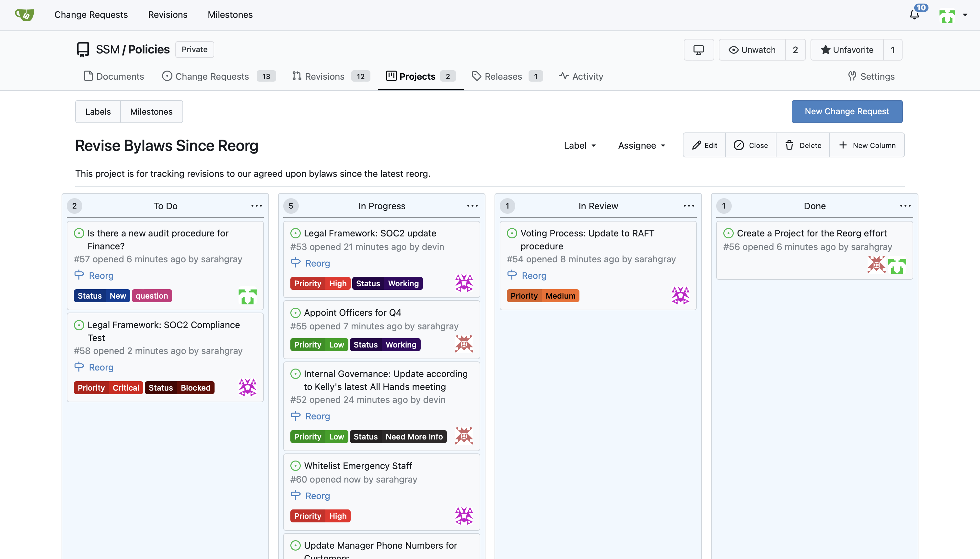The image size is (980, 559).
Task: Switch to the repository Revisions tab
Action: point(331,76)
